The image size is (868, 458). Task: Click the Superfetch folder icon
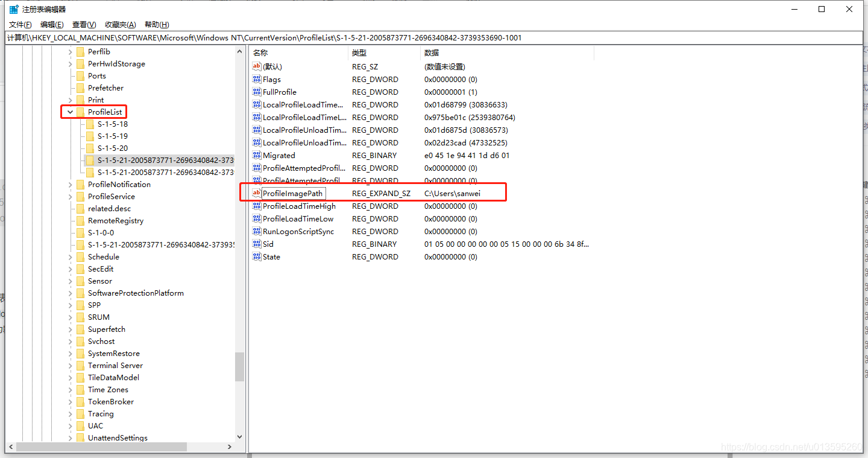80,329
